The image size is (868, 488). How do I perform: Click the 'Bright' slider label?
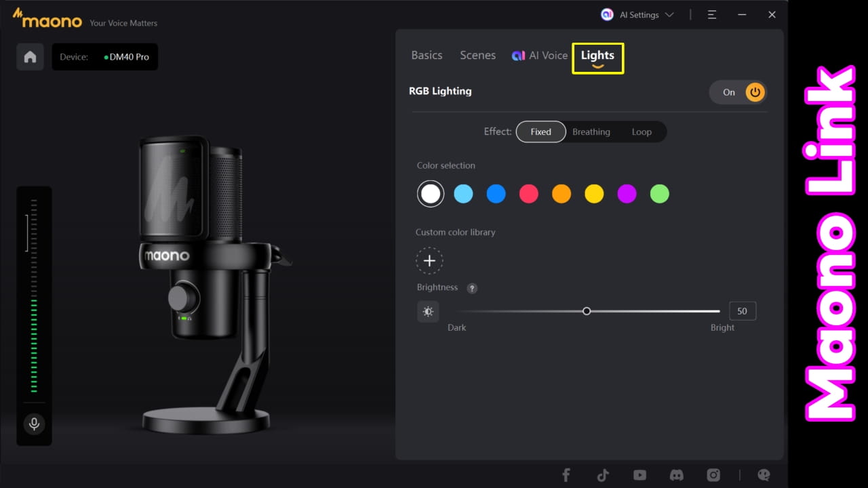click(x=722, y=327)
